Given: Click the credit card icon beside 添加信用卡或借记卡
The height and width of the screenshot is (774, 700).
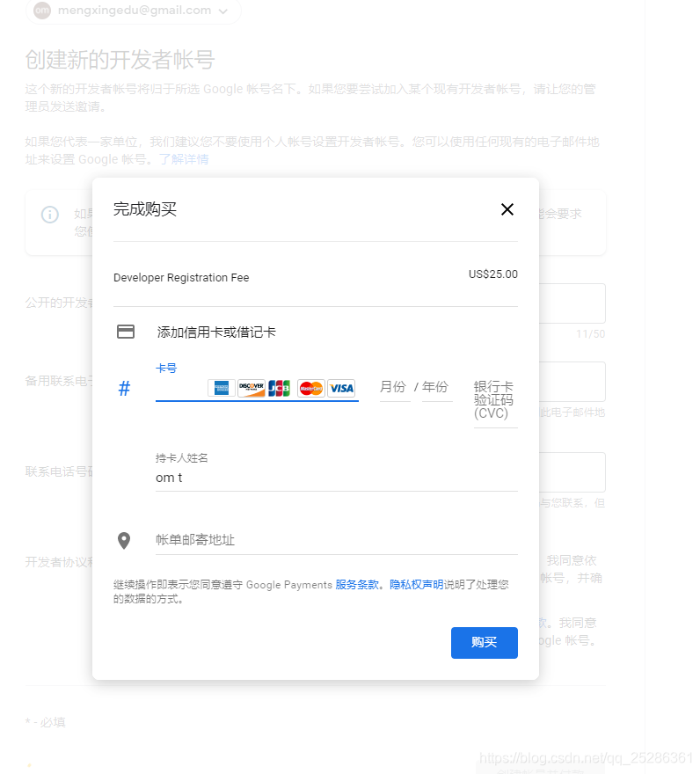Looking at the screenshot, I should click(126, 332).
